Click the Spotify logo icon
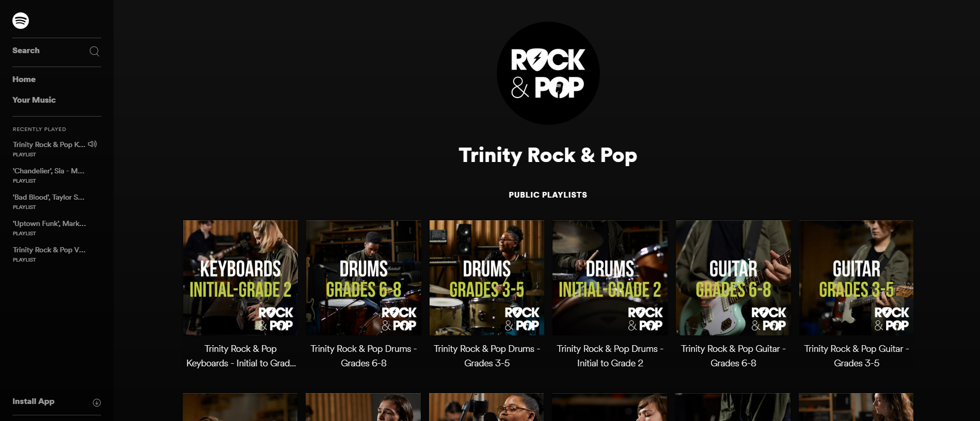The height and width of the screenshot is (421, 980). click(21, 21)
